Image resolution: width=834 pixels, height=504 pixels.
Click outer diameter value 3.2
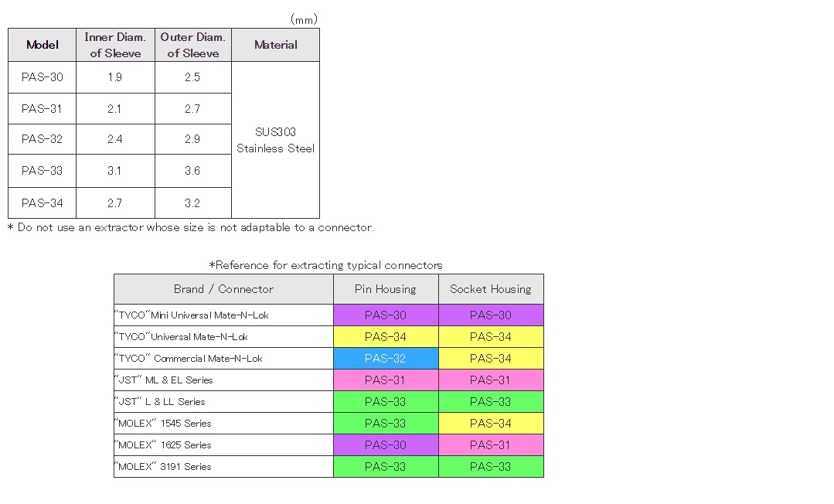tap(193, 203)
